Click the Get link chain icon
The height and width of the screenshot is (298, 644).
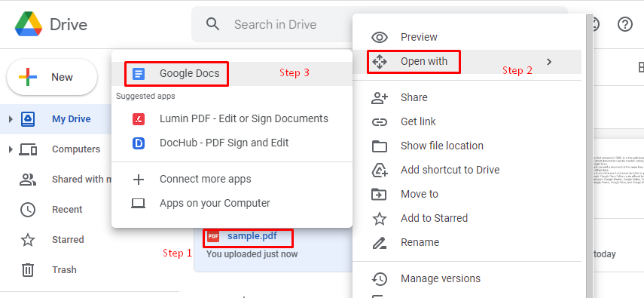tap(380, 121)
